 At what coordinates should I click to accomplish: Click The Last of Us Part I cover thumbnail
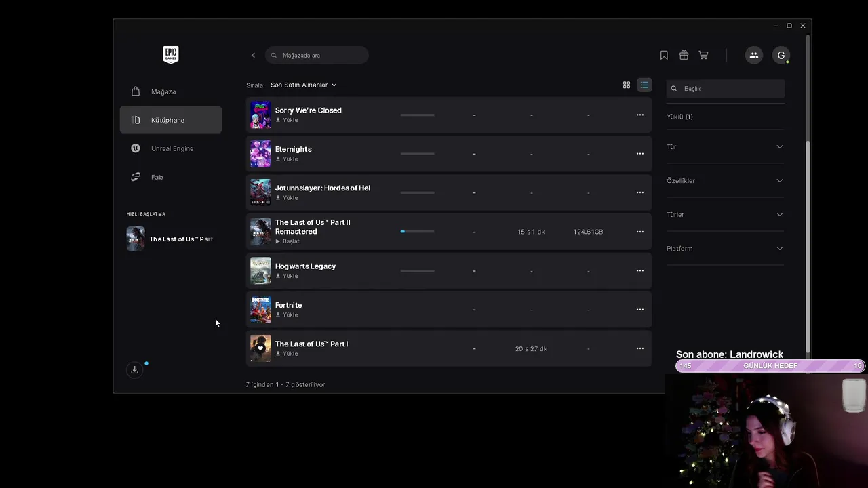coord(260,348)
